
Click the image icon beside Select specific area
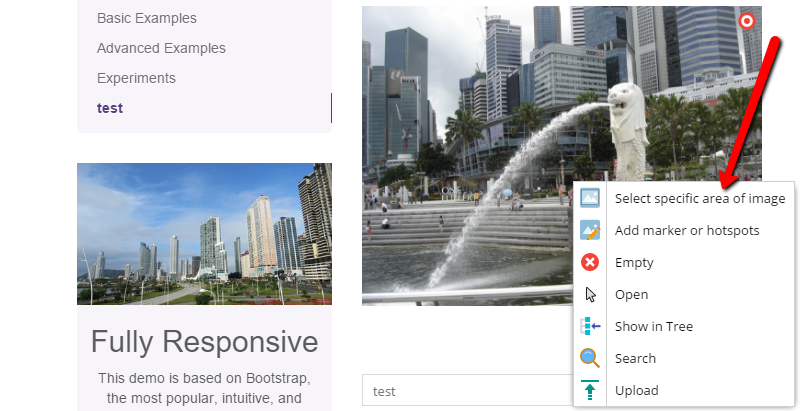click(590, 198)
